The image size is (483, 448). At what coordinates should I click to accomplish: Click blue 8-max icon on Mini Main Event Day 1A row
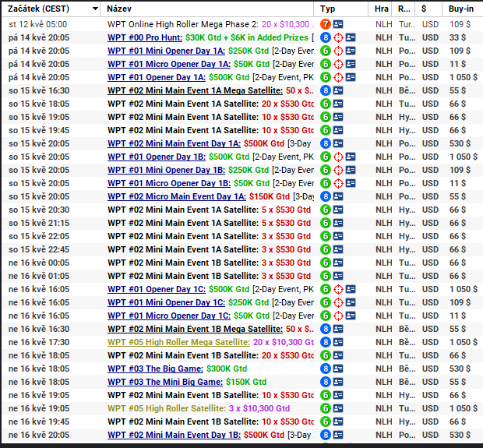(x=326, y=143)
